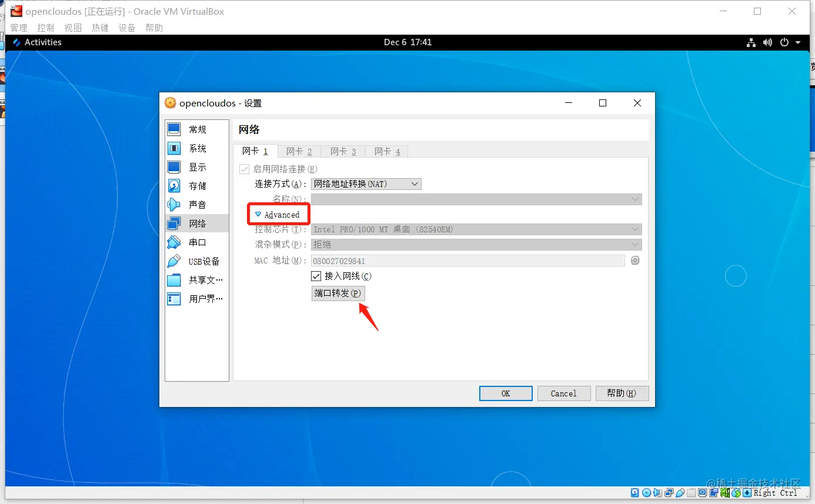Screen dimensions: 815x504
Task: Collapse the Advanced section triangle
Action: (258, 215)
